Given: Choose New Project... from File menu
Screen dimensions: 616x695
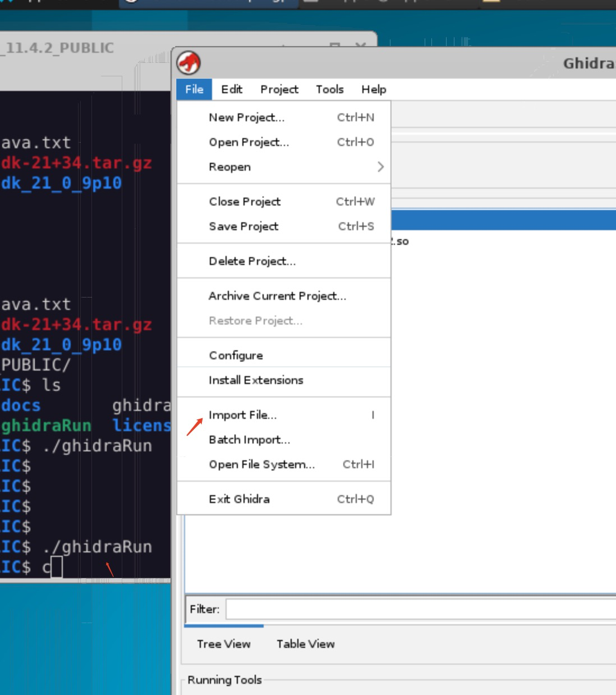Looking at the screenshot, I should coord(284,117).
